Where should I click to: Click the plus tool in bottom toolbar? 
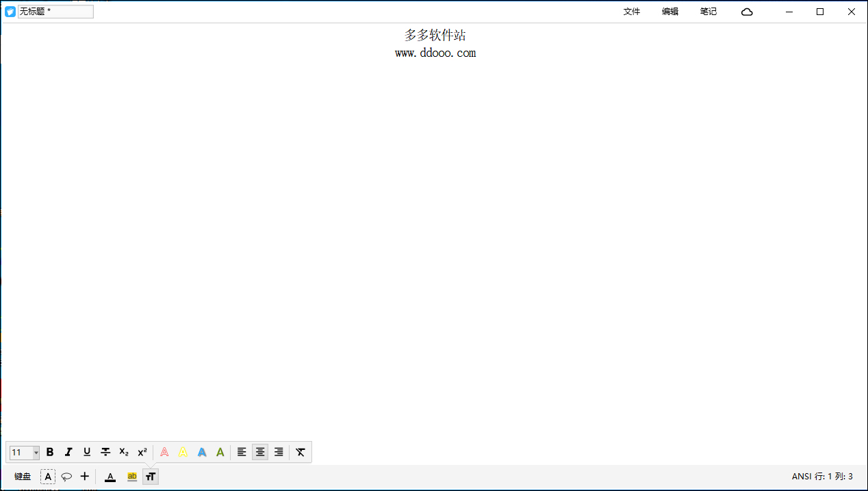[x=84, y=476]
